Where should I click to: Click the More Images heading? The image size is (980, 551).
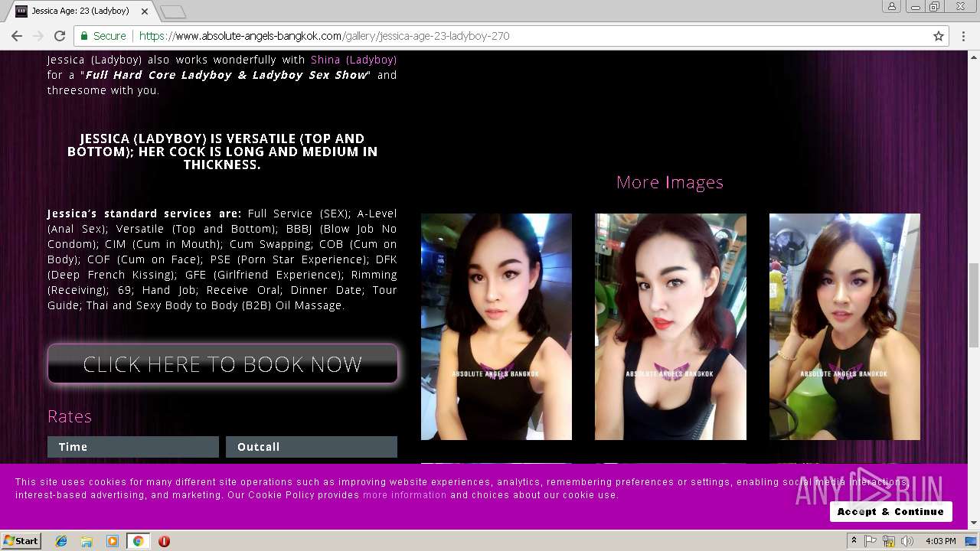670,182
